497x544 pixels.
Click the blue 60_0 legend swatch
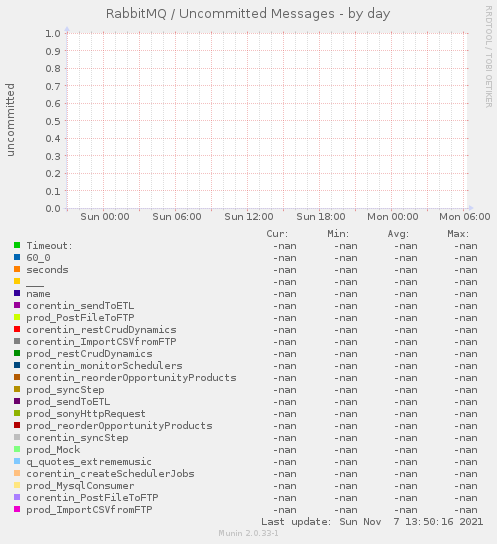tap(17, 257)
